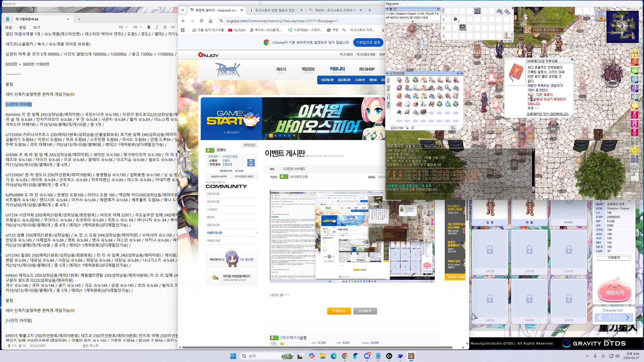The height and width of the screenshot is (362, 644).
Task: Click the hotkey bar down arrow
Action: (512, 38)
